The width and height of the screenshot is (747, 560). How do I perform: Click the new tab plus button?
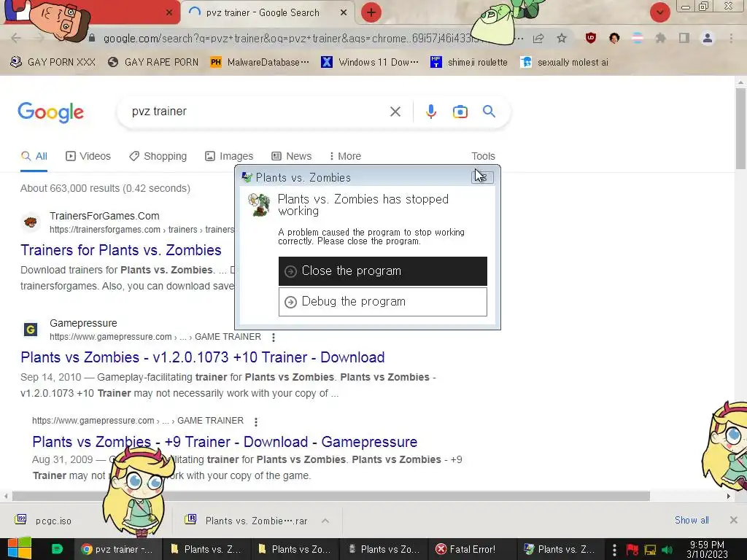click(371, 12)
